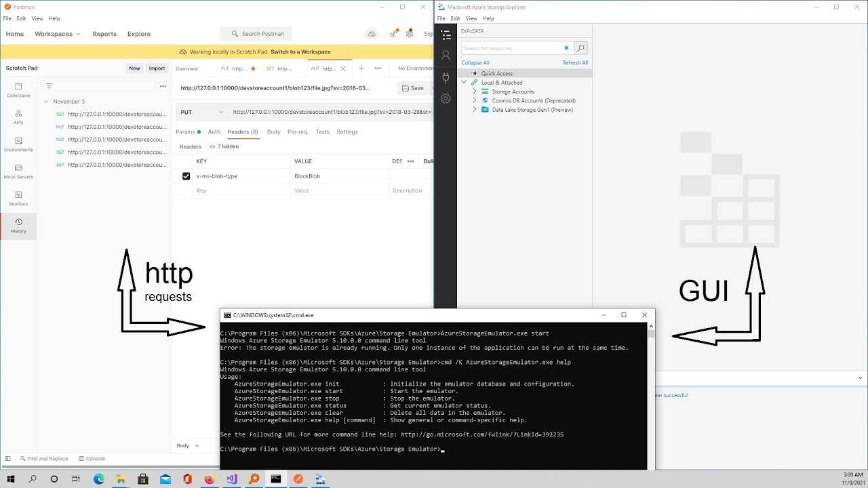Open the Pre-req. tab
Screen dimensions: 868x488
click(298, 132)
